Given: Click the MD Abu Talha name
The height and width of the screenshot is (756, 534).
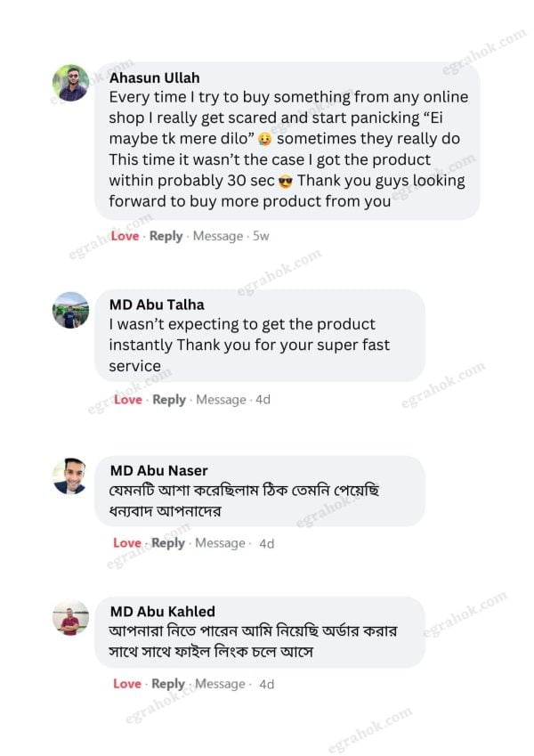Looking at the screenshot, I should click(157, 305).
